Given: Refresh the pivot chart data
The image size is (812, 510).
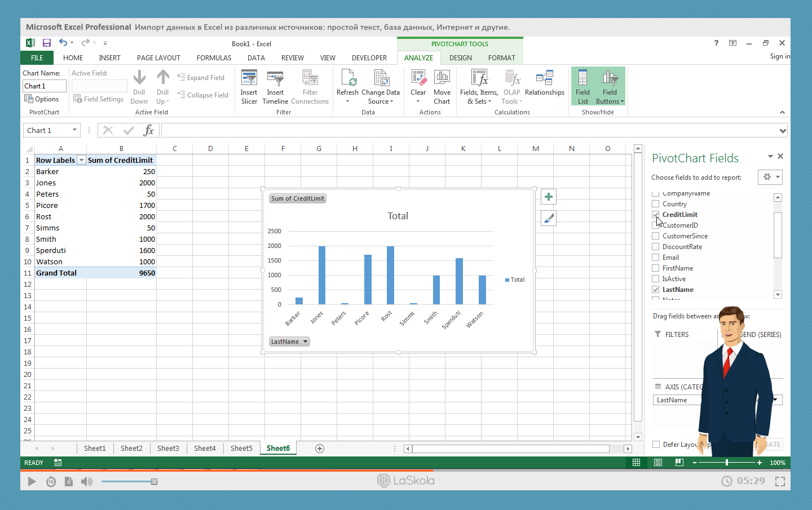Looking at the screenshot, I should pos(347,79).
